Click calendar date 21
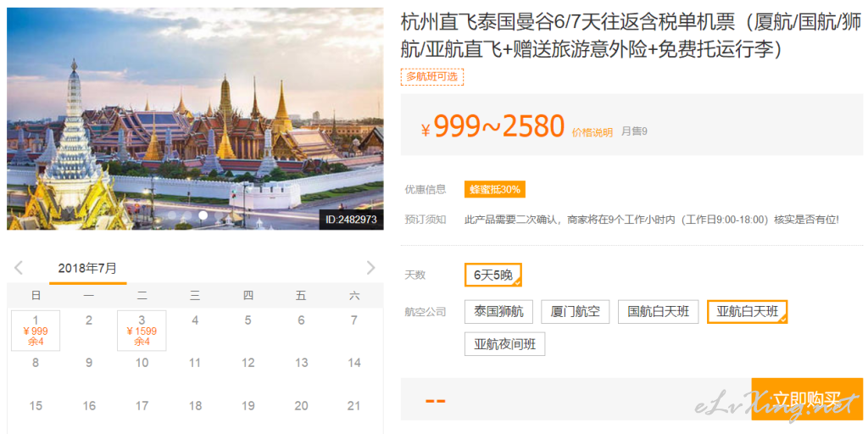 point(353,406)
